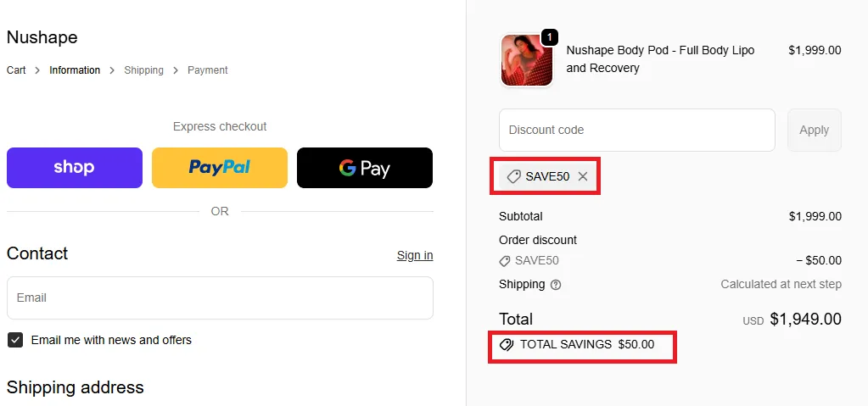Check out with PayPal

coord(220,168)
